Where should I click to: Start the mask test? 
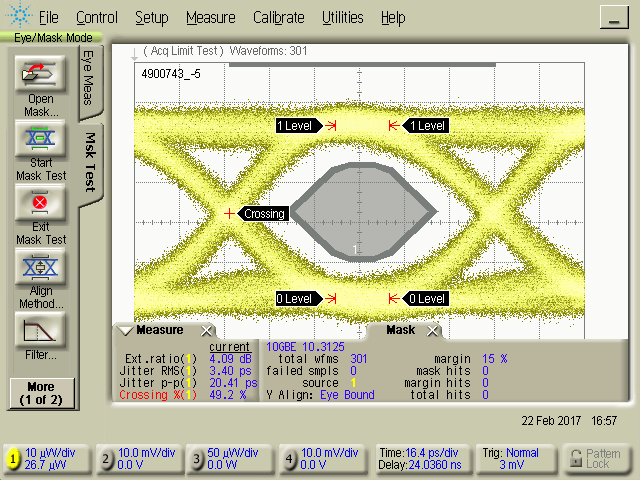tap(40, 138)
